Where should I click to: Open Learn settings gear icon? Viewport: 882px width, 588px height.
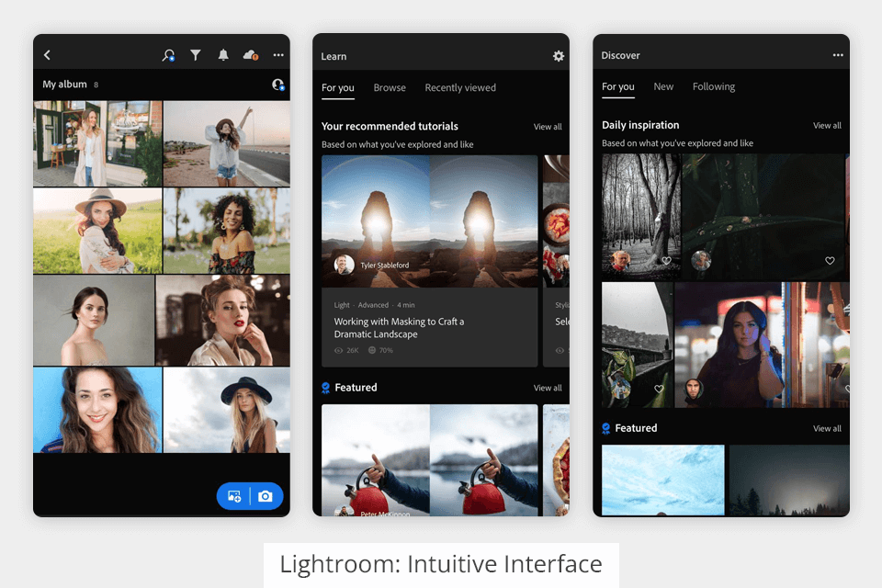[x=558, y=56]
